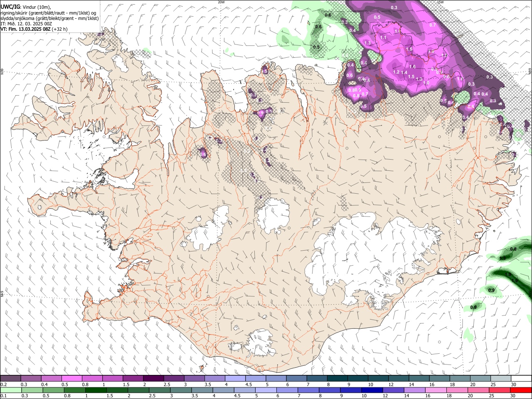This screenshot has height=399, width=532.
Task: Click the bottom legend row's violet 12 swatch
Action: point(393,390)
